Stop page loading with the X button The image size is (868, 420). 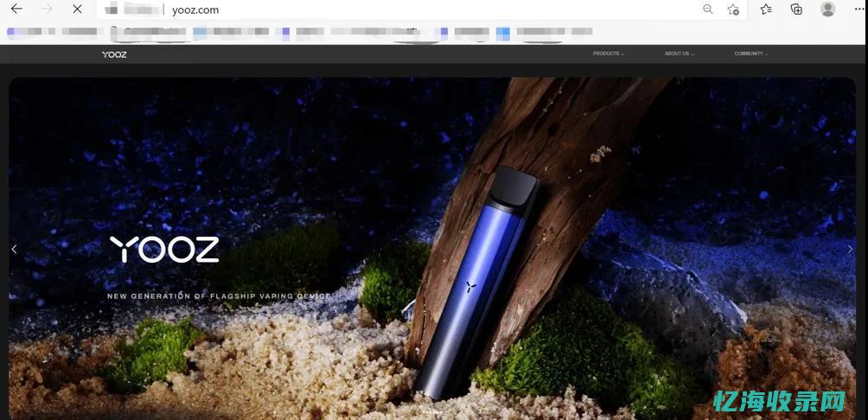tap(78, 9)
